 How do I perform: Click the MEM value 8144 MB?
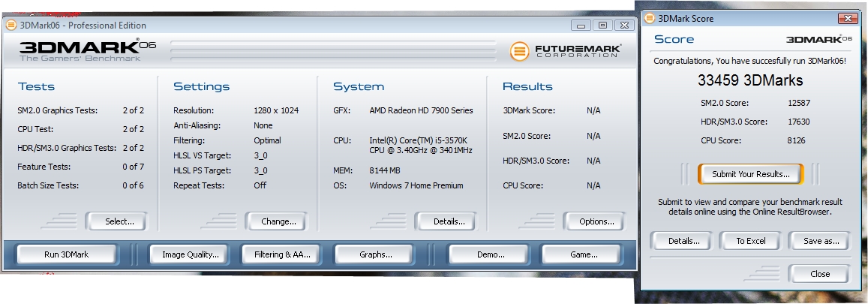pos(385,170)
